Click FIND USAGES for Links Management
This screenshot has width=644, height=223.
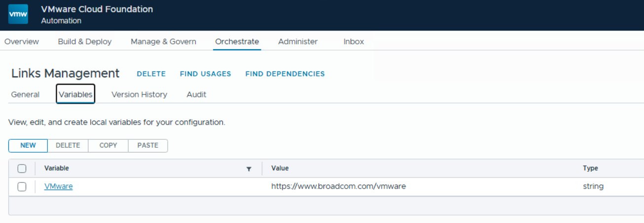point(205,74)
